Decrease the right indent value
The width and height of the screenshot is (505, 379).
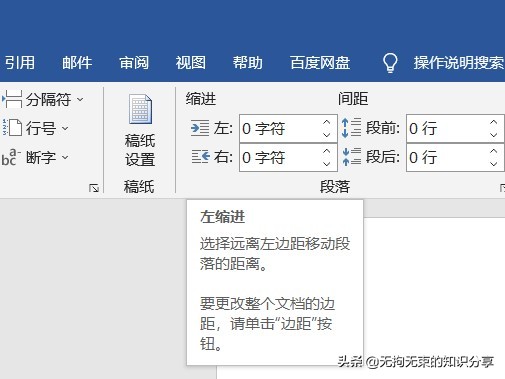[x=327, y=164]
